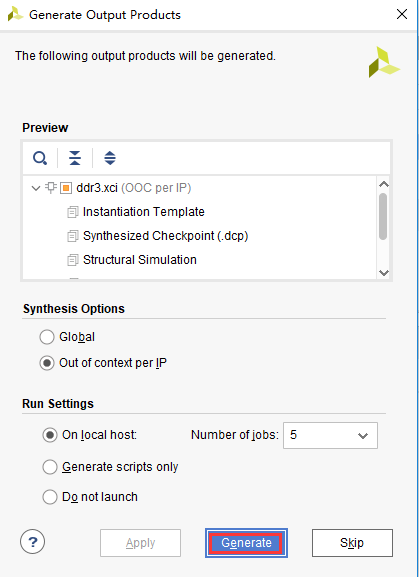Image resolution: width=419 pixels, height=577 pixels.
Task: Click the Skip button
Action: (352, 543)
